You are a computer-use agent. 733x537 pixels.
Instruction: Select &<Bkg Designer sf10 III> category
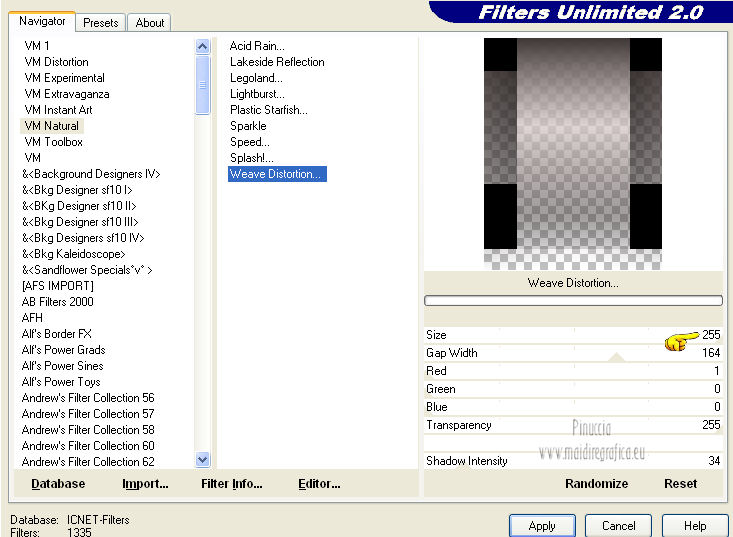pyautogui.click(x=80, y=222)
